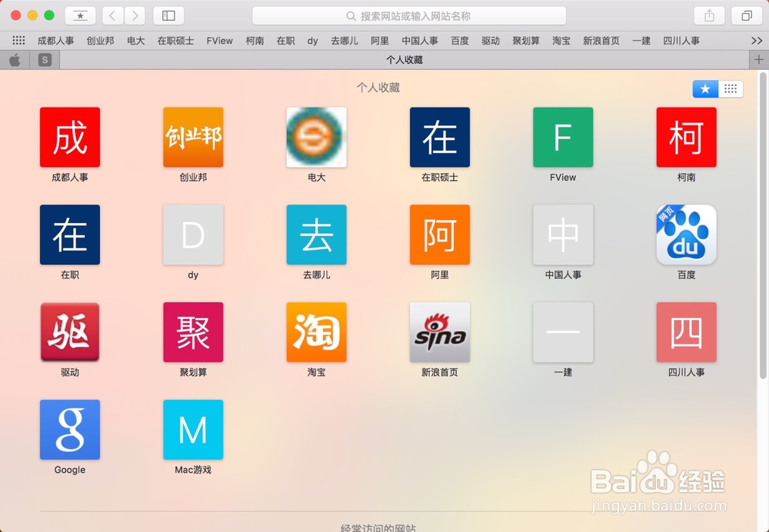Select the blue star Favorites view toggle

705,88
